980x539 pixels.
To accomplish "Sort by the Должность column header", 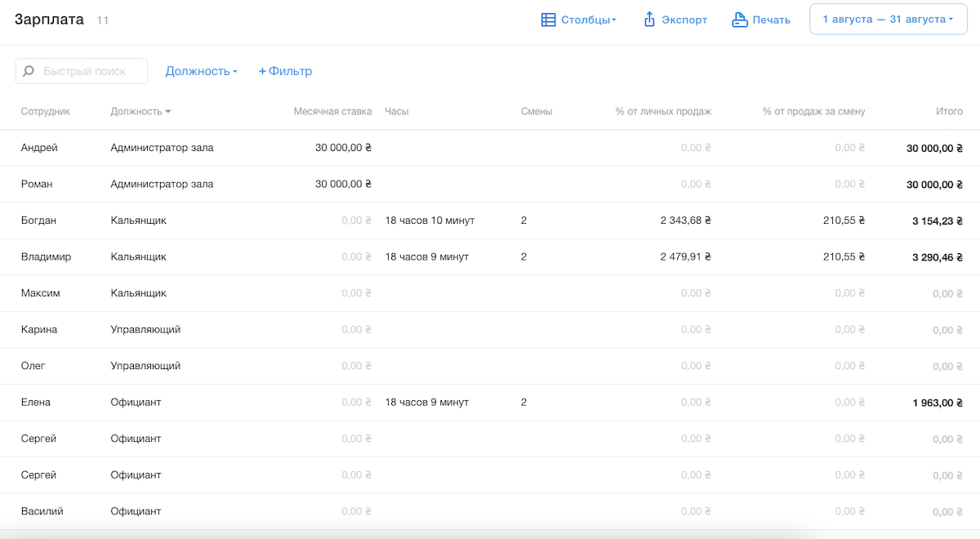I will tap(140, 111).
